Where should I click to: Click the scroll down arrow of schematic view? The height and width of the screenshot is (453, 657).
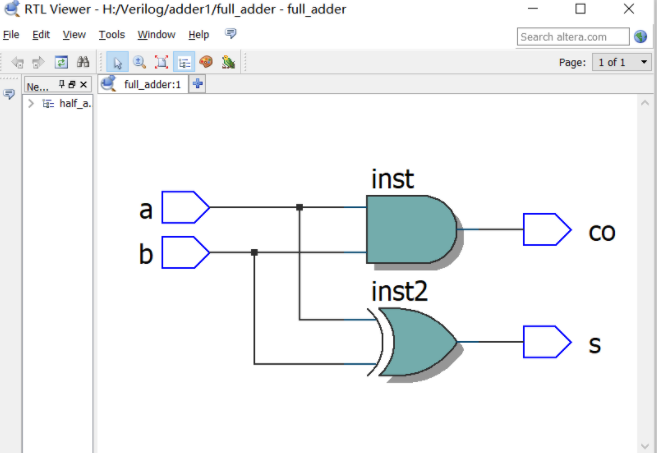645,447
